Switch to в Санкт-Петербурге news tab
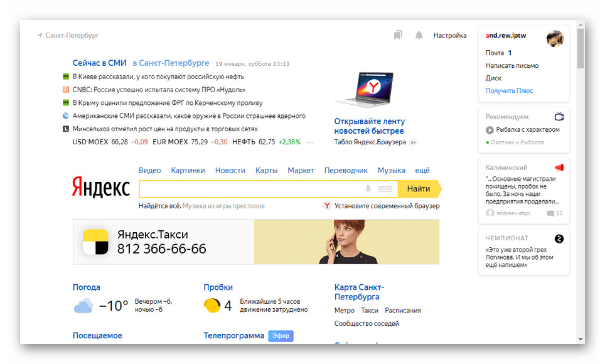 pos(171,63)
